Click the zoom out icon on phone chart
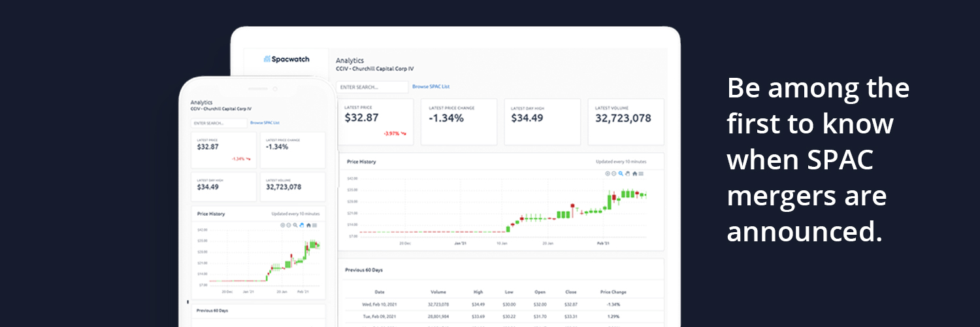This screenshot has height=327, width=980. point(289,225)
